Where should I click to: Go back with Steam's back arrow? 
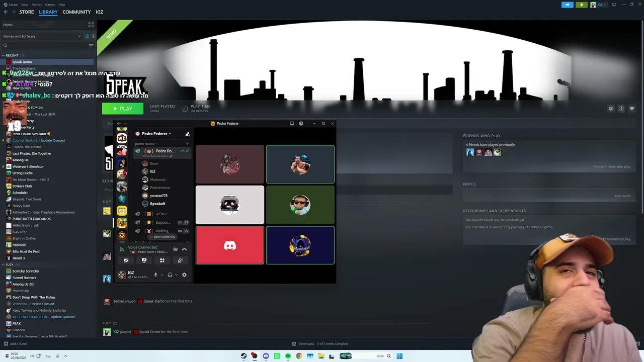click(6, 12)
